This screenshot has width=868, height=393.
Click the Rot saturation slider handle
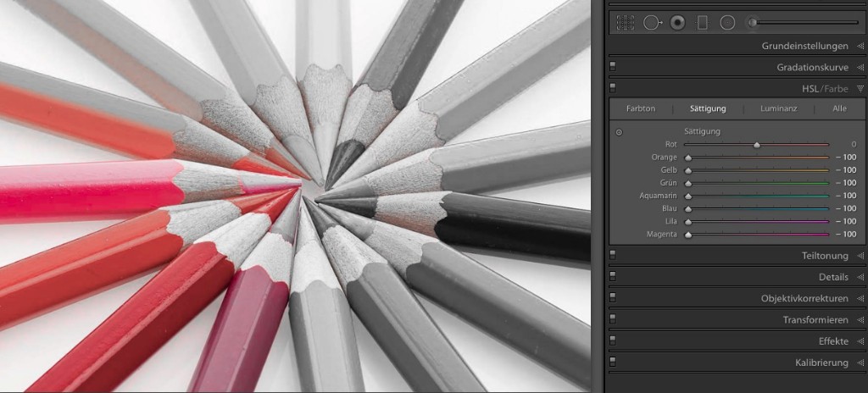point(757,145)
